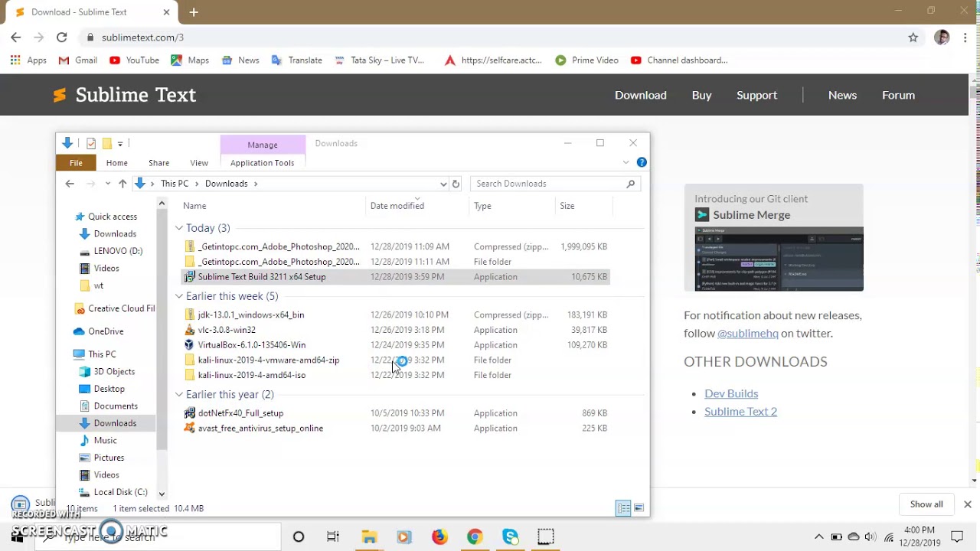
Task: Open Task View on the taskbar
Action: click(333, 536)
